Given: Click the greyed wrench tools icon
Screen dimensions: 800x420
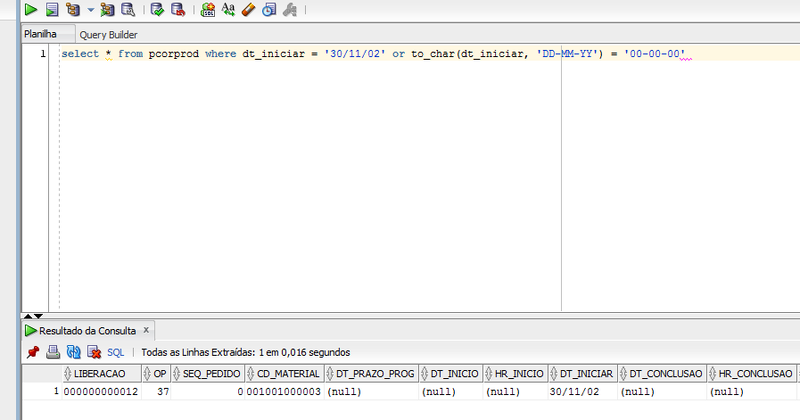Looking at the screenshot, I should 290,10.
